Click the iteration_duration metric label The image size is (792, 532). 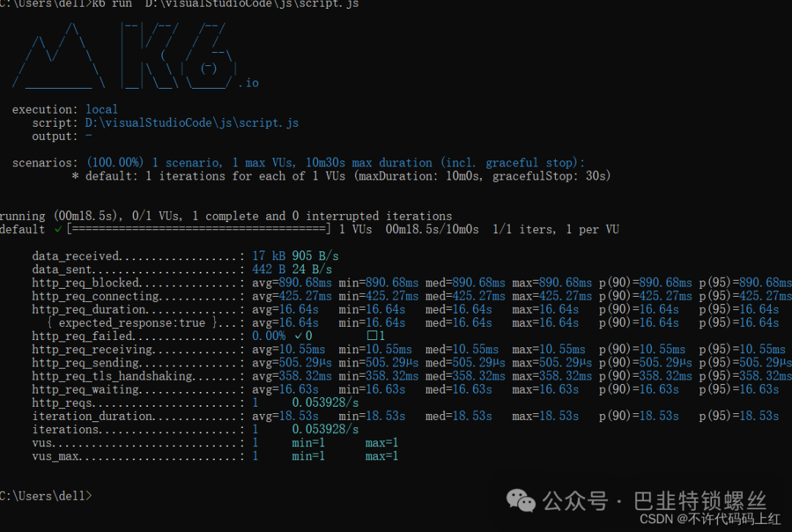point(92,416)
